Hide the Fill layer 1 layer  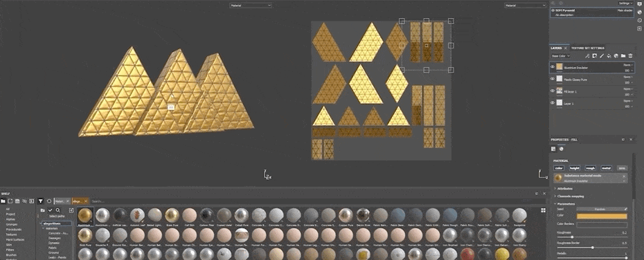click(x=553, y=91)
